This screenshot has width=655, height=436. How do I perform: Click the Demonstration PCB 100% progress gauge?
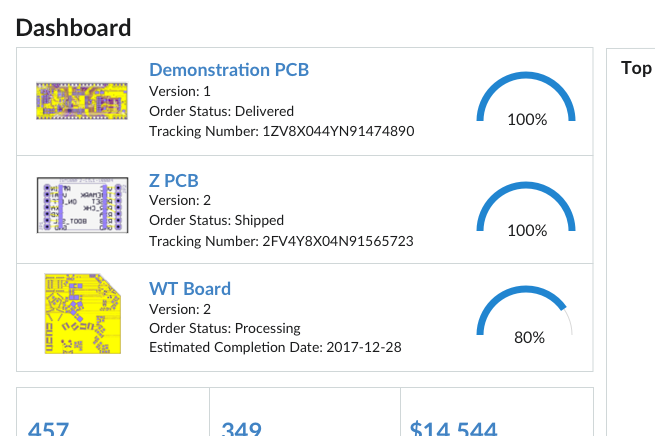pyautogui.click(x=526, y=100)
